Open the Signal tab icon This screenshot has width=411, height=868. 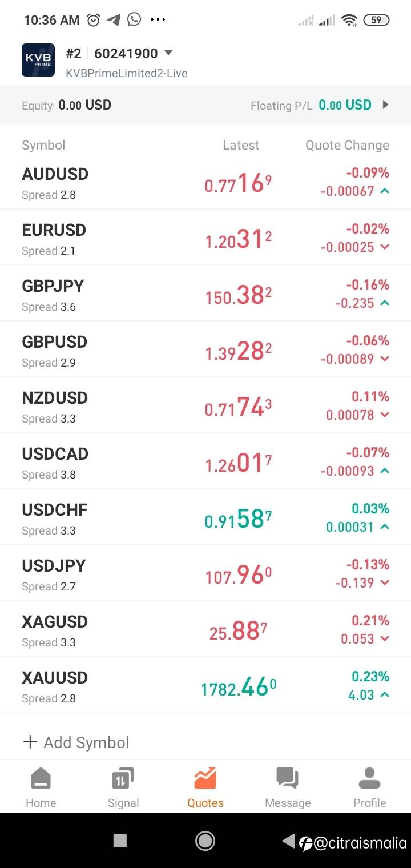click(x=123, y=778)
